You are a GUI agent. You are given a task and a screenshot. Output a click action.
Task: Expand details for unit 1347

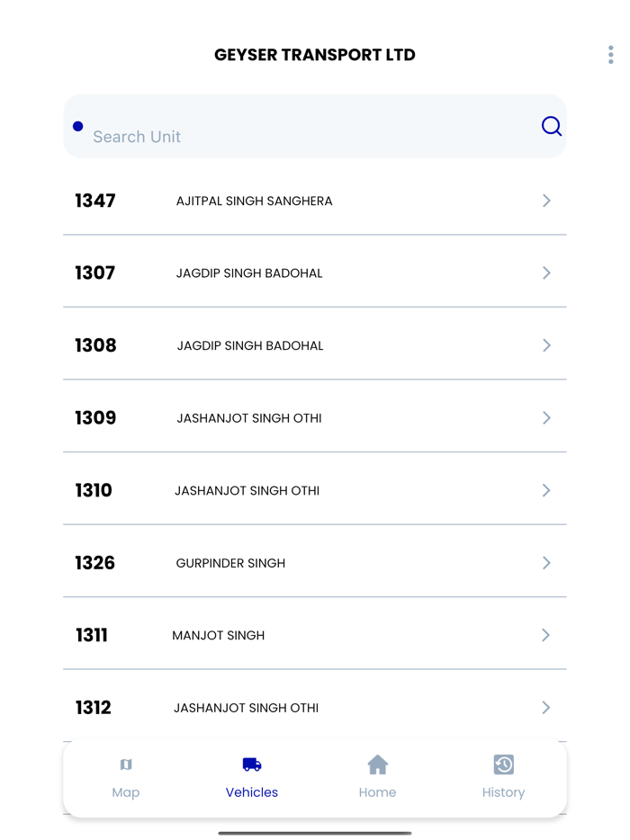coord(545,201)
